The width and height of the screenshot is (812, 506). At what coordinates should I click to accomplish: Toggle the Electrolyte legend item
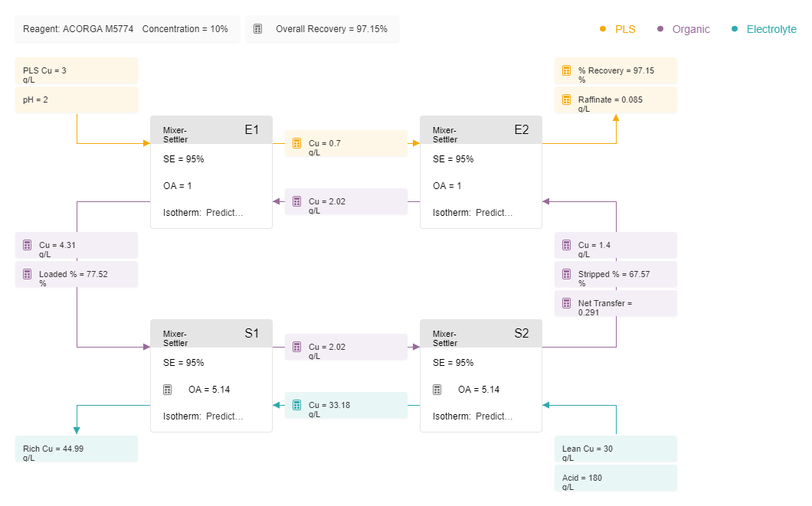coord(764,30)
